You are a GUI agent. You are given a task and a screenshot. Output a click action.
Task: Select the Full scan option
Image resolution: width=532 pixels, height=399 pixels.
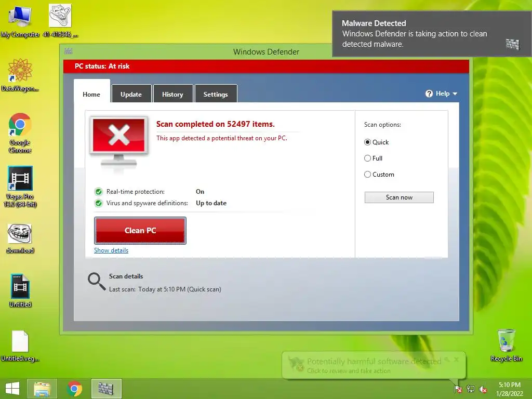(367, 158)
